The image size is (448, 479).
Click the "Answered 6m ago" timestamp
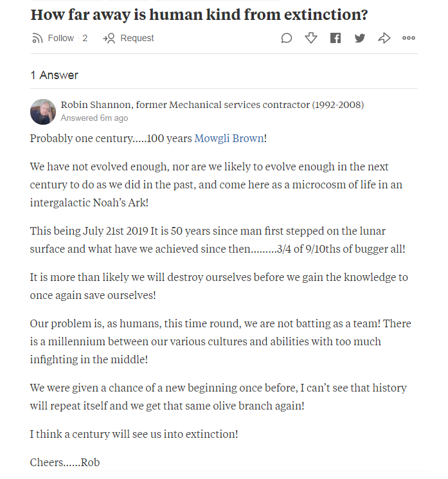click(x=94, y=118)
